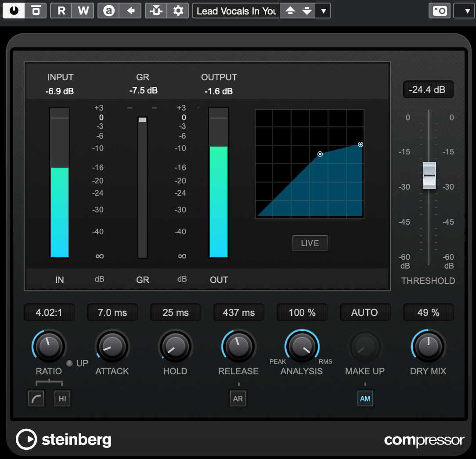
Task: Switch between A/B settings button
Action: coord(108,11)
